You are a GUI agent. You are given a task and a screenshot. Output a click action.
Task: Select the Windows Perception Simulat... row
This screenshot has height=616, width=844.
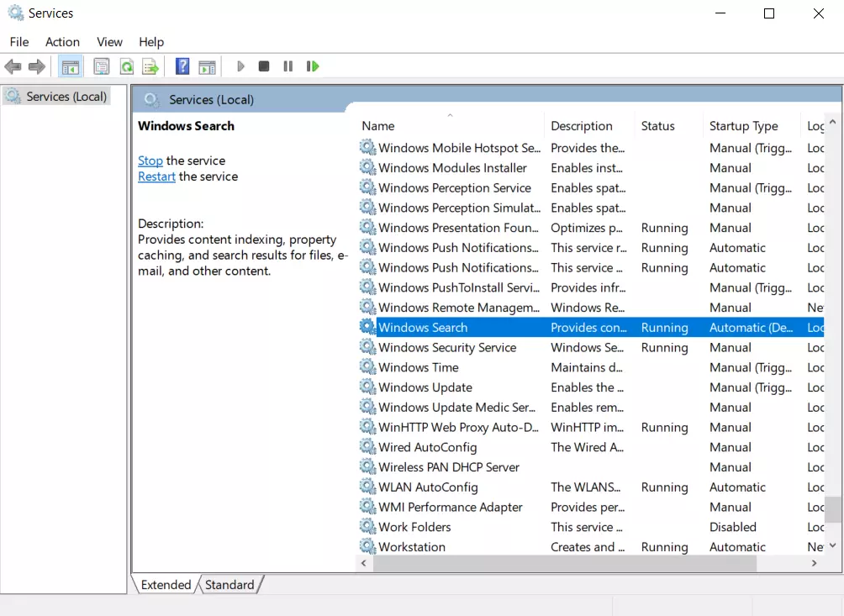[x=591, y=208]
